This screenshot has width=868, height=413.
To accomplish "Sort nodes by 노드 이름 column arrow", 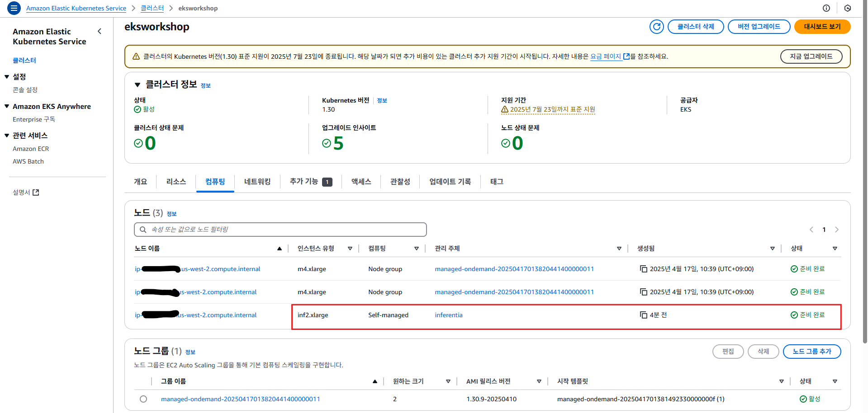I will 280,249.
